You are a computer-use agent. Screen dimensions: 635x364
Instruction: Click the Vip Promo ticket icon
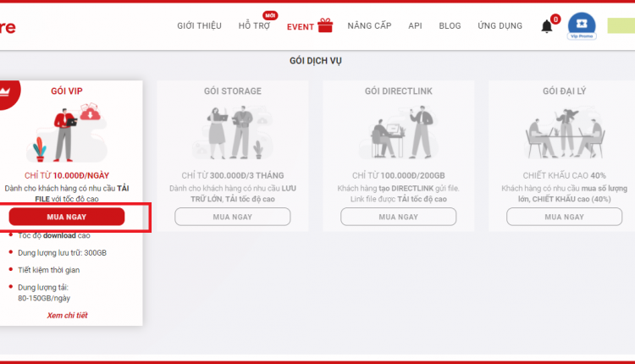tap(582, 25)
